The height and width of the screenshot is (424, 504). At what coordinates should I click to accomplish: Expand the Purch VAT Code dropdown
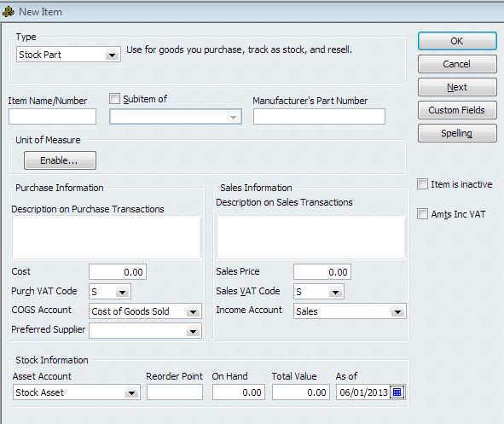(110, 292)
